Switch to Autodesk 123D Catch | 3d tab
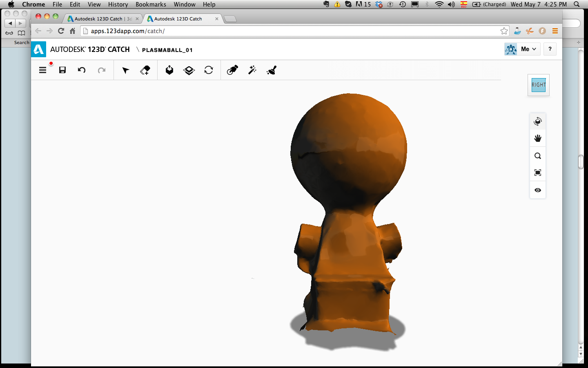The height and width of the screenshot is (368, 588). pyautogui.click(x=103, y=19)
